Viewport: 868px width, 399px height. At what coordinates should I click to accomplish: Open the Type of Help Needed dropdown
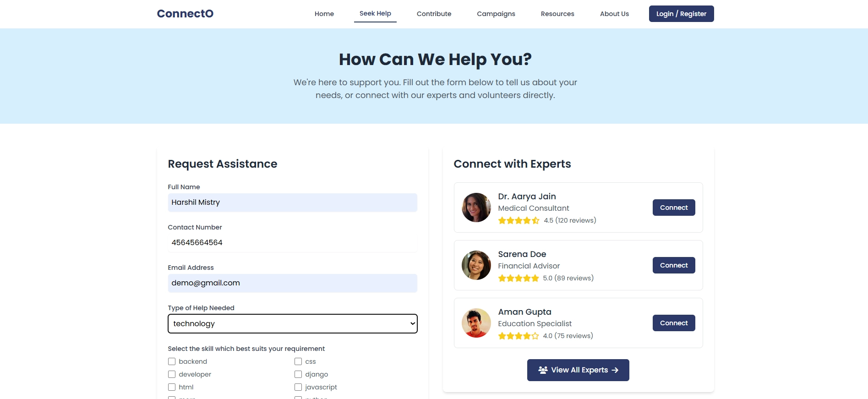[x=292, y=323]
